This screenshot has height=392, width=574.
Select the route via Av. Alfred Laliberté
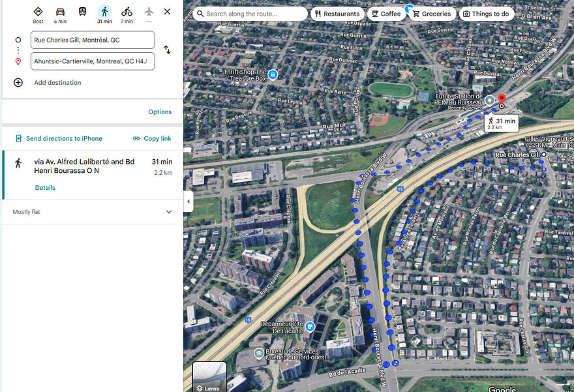tap(93, 175)
